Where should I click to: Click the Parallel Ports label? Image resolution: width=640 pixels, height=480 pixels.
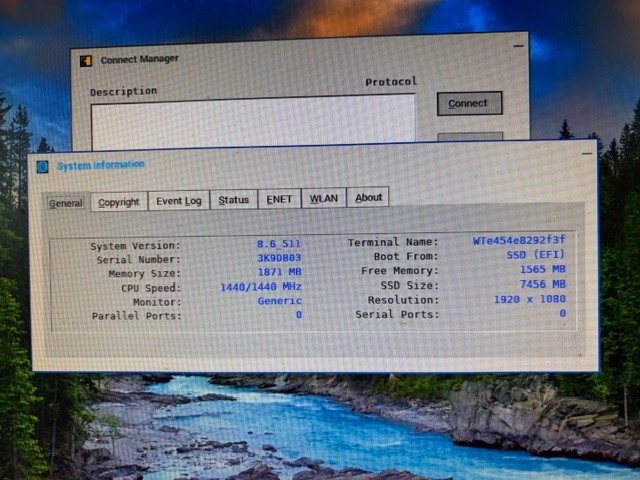[x=136, y=316]
